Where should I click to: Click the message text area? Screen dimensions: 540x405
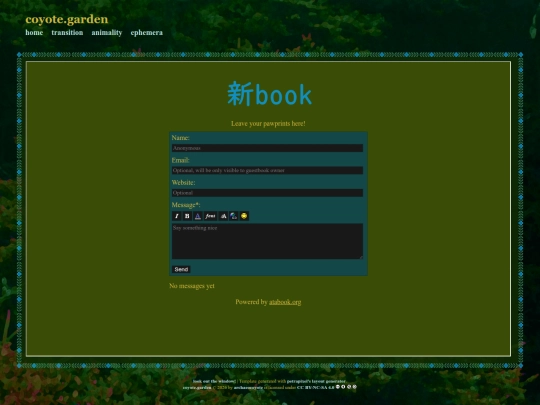[267, 241]
